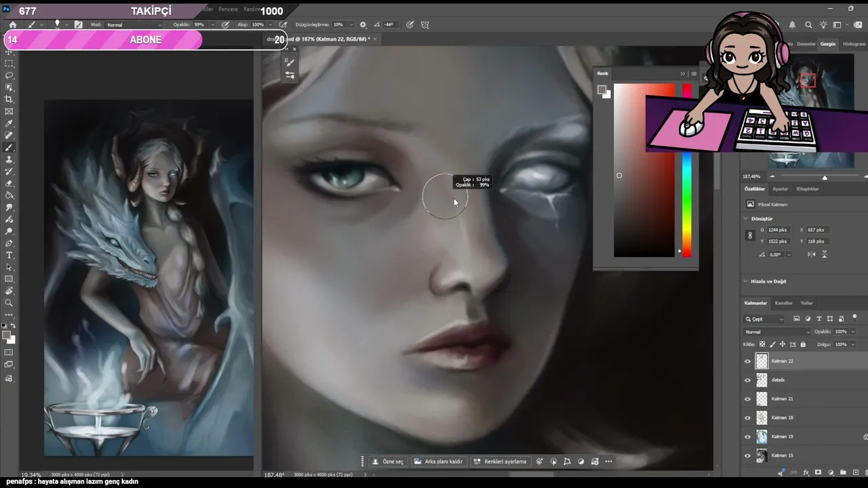Click the rotation angle field in Dönüştür
868x488 pixels.
tap(775, 254)
